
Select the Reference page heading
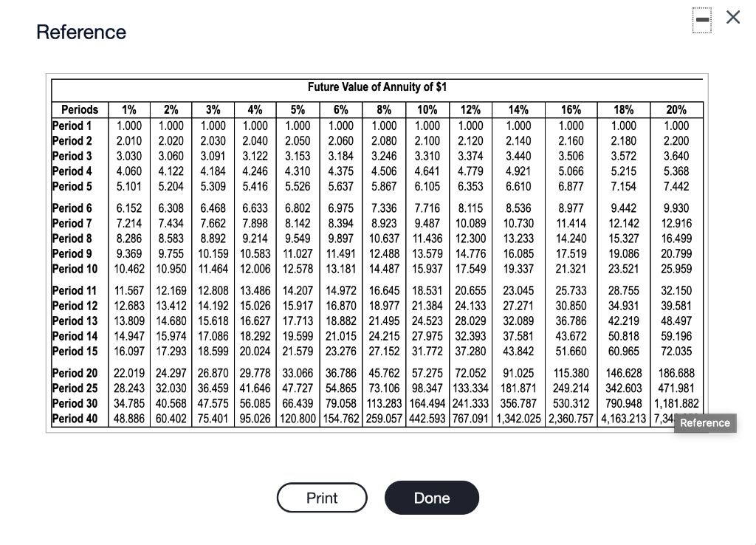point(81,32)
